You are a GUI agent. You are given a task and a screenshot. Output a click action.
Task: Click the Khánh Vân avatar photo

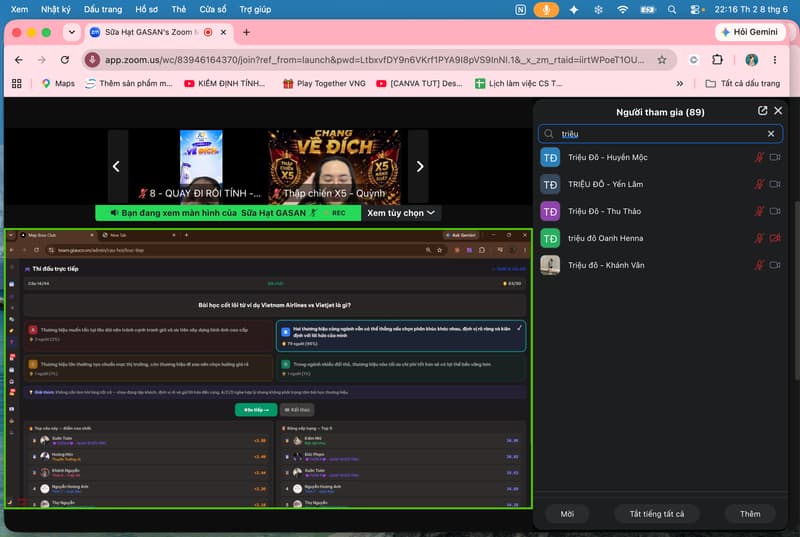[550, 265]
